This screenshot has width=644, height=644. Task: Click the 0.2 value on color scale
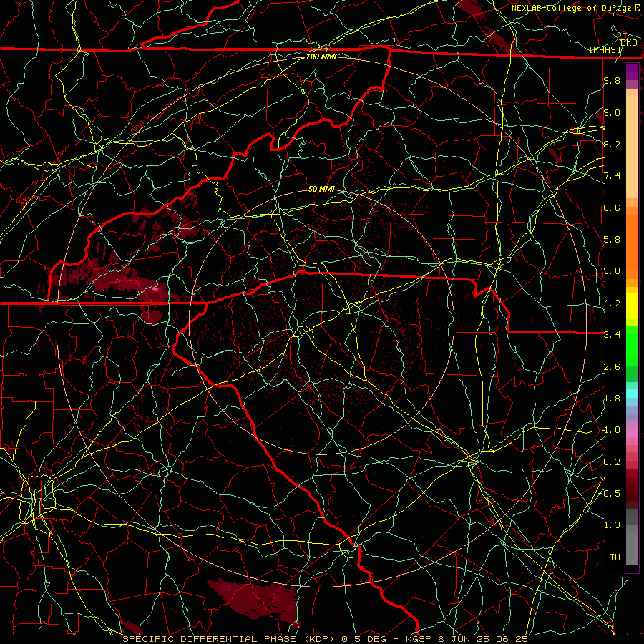pyautogui.click(x=612, y=462)
